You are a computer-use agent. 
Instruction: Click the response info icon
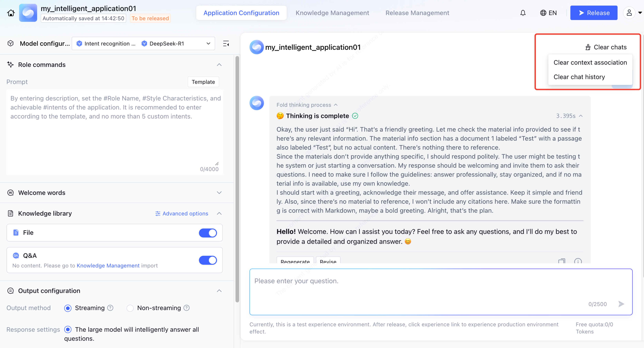click(578, 261)
